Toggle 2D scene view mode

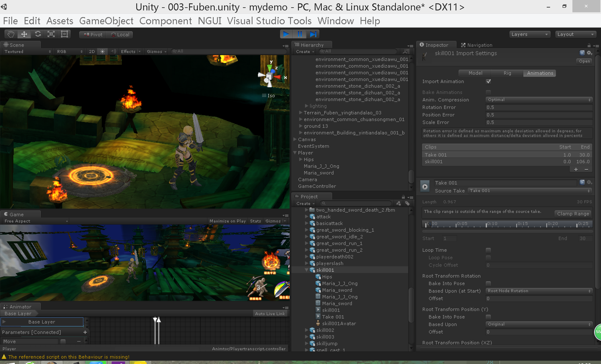click(92, 52)
